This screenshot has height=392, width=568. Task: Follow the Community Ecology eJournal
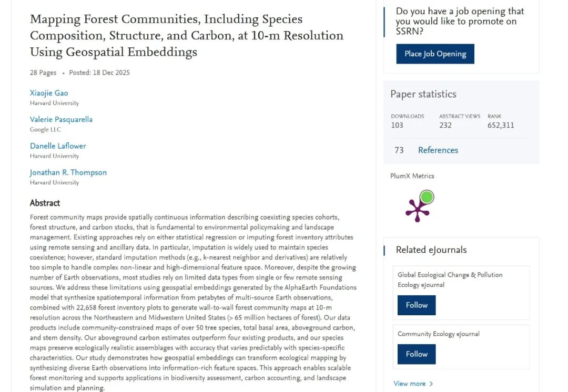tap(417, 354)
